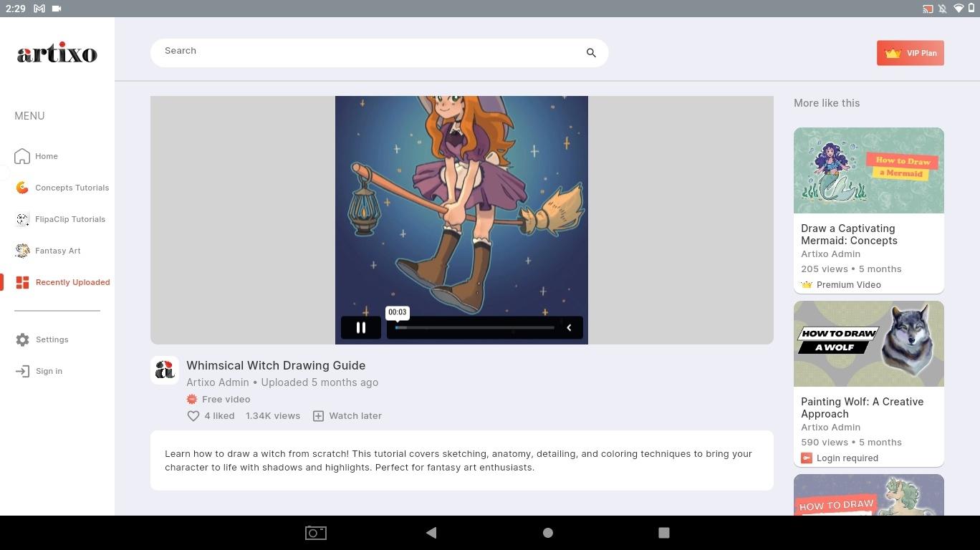Image resolution: width=980 pixels, height=550 pixels.
Task: Click the artixo logo
Action: [57, 54]
